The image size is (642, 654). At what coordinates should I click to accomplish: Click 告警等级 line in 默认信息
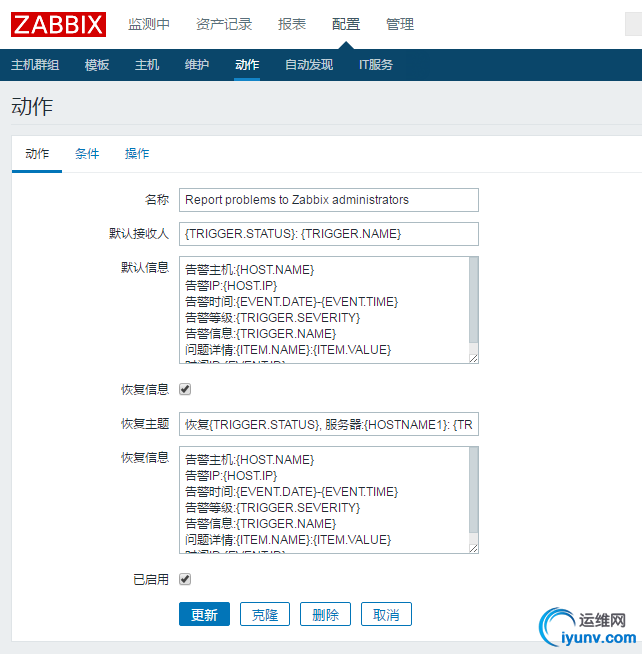pyautogui.click(x=272, y=318)
